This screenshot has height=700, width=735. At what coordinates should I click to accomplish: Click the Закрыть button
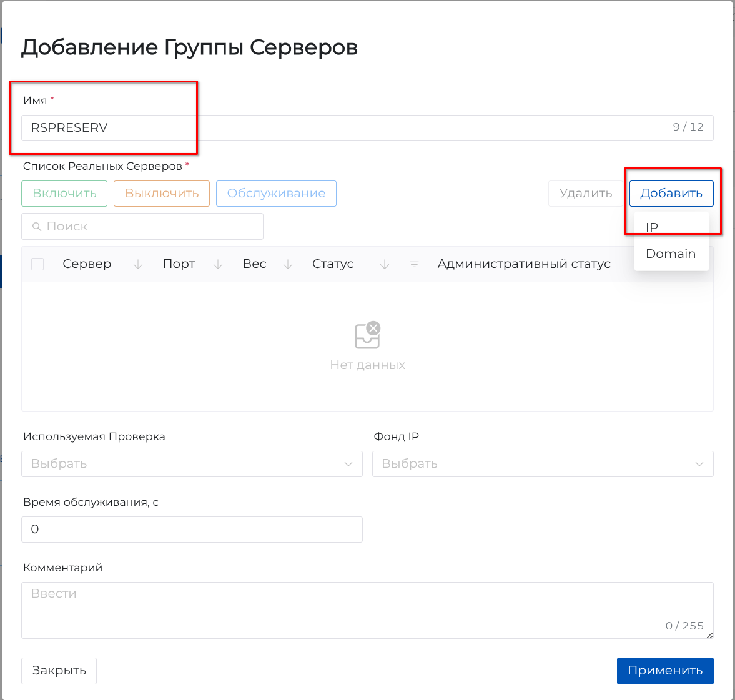[59, 671]
